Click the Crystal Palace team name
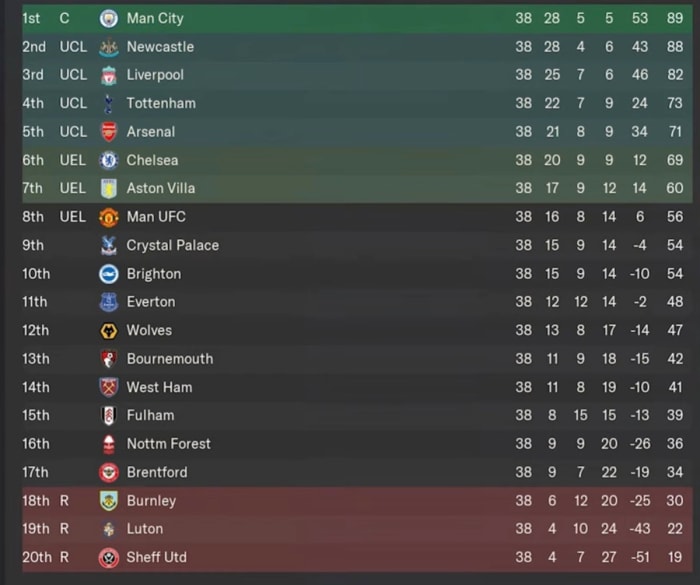Image resolution: width=700 pixels, height=585 pixels. (172, 245)
